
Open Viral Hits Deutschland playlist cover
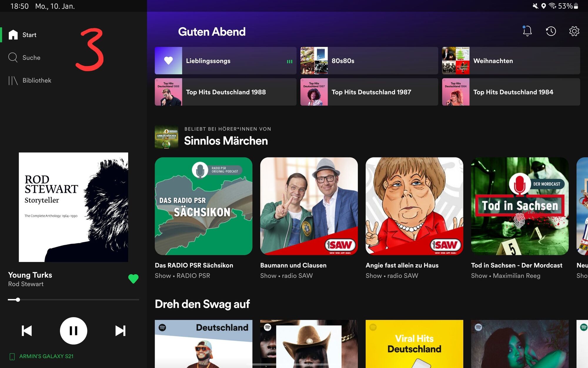[x=414, y=344]
